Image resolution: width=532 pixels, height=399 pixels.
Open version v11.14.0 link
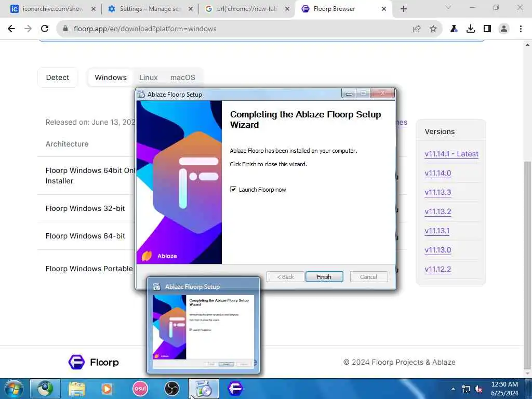click(x=437, y=173)
